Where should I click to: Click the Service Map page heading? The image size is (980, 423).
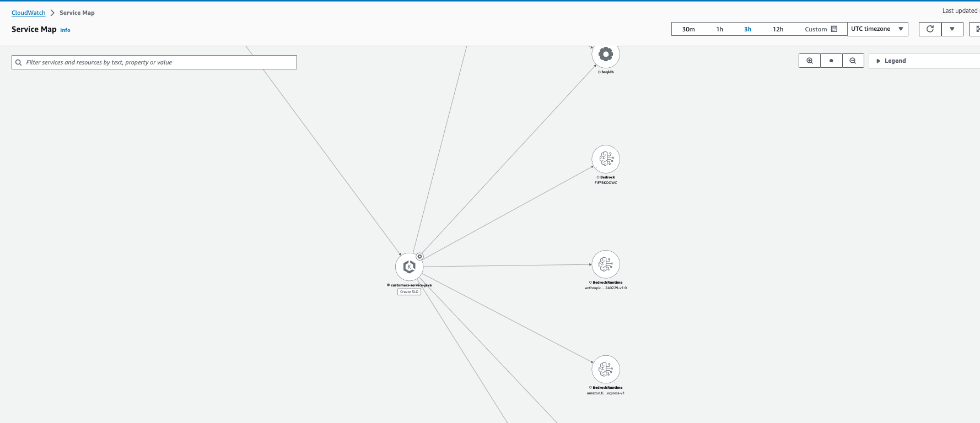click(34, 29)
